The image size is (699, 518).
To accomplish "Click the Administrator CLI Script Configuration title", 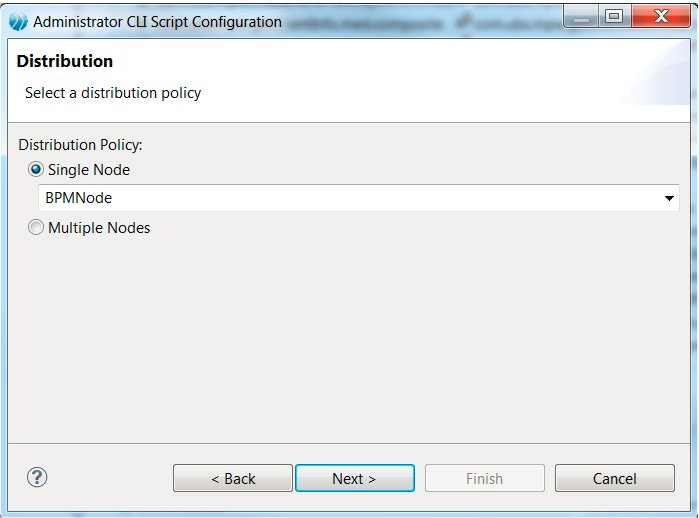I will coord(157,21).
